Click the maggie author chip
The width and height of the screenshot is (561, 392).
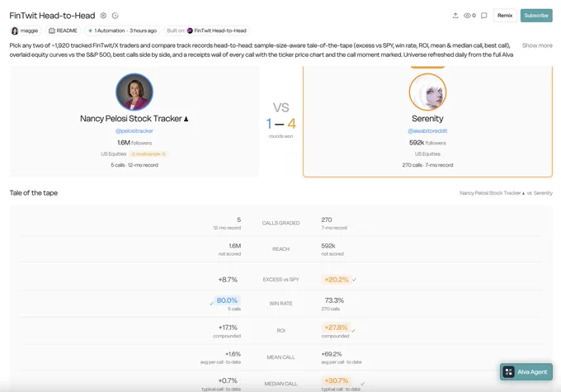26,31
